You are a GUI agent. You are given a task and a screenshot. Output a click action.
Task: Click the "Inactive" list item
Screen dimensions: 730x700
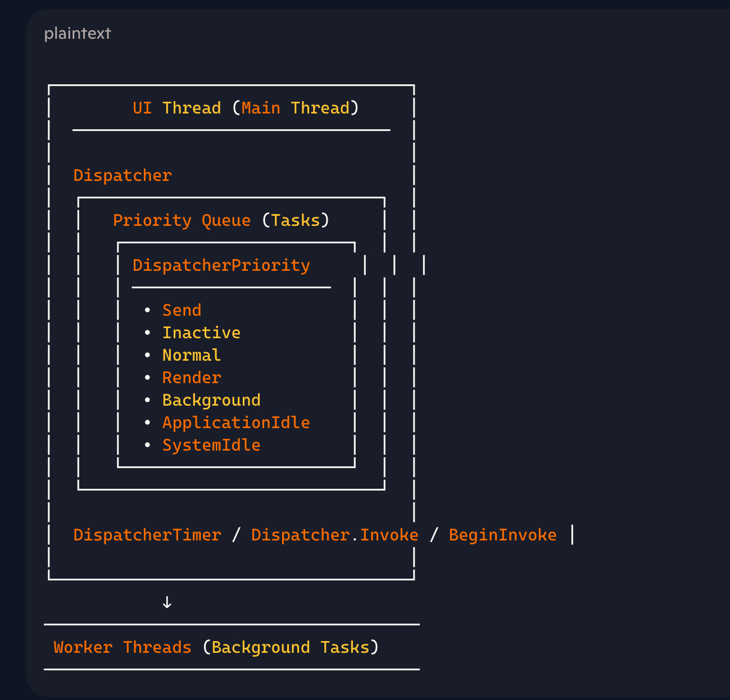pos(201,333)
